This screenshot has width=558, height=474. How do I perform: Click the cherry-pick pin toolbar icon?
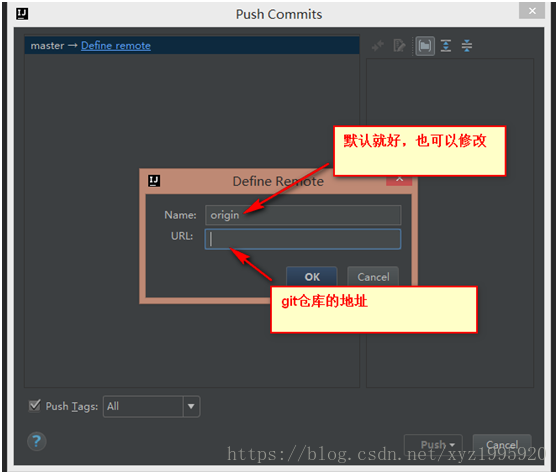pos(378,46)
